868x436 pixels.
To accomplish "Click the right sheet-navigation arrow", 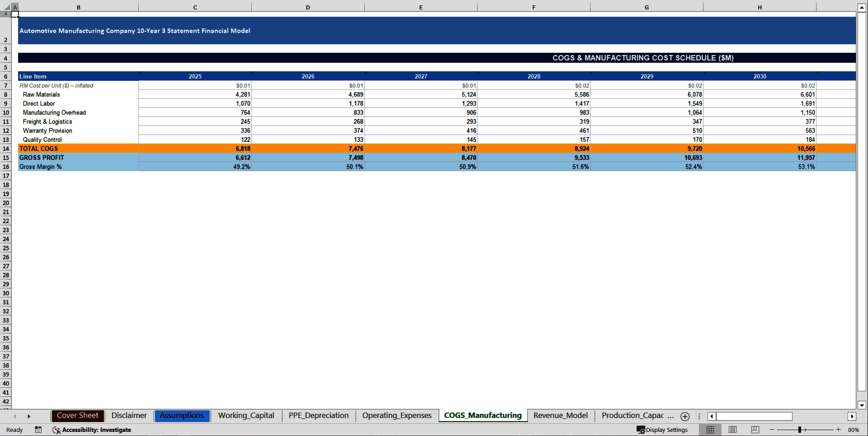I will pos(29,416).
